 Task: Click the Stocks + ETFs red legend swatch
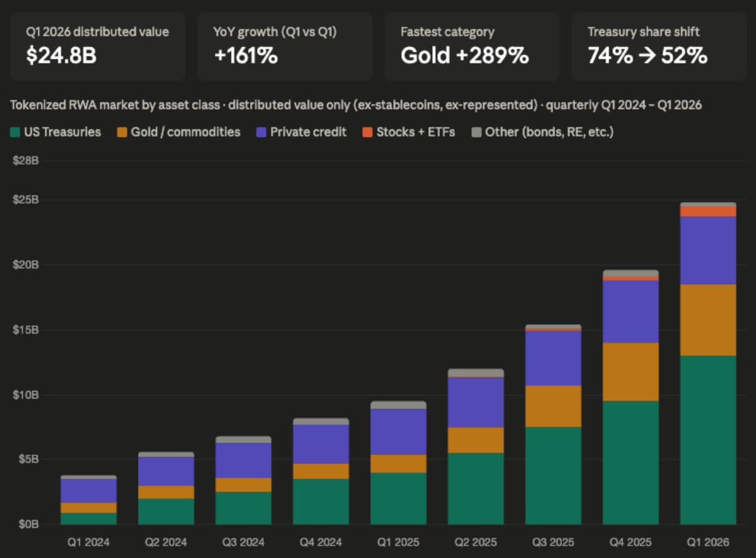coord(367,132)
